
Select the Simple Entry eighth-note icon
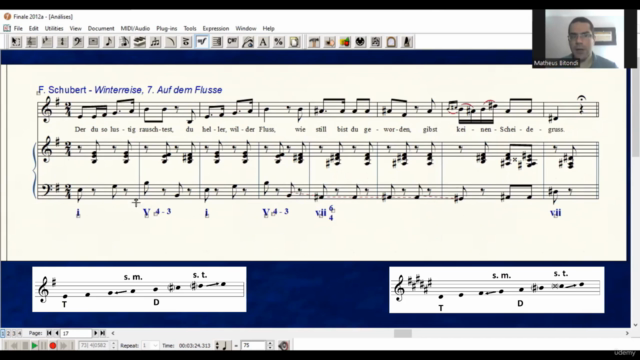coord(109,42)
